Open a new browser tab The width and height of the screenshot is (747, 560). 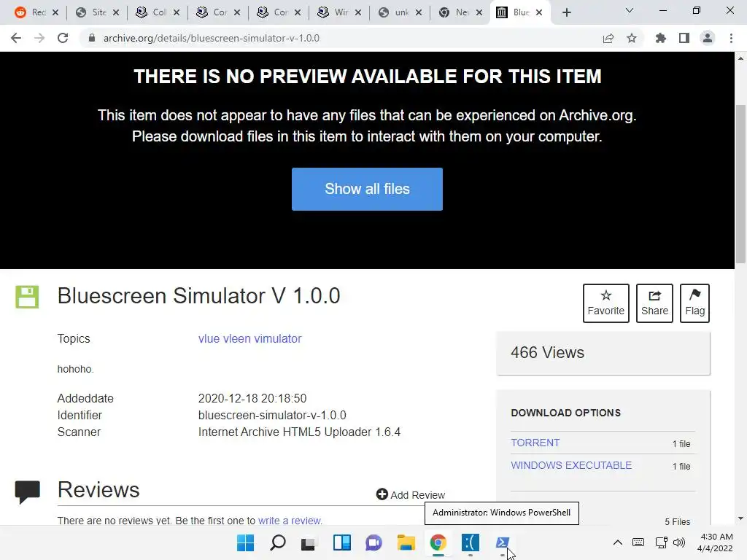tap(566, 12)
